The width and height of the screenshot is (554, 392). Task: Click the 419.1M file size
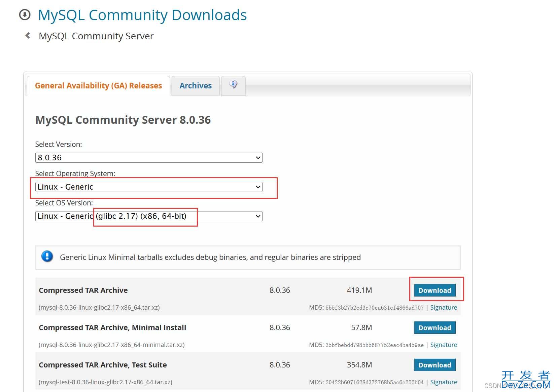[x=359, y=290]
